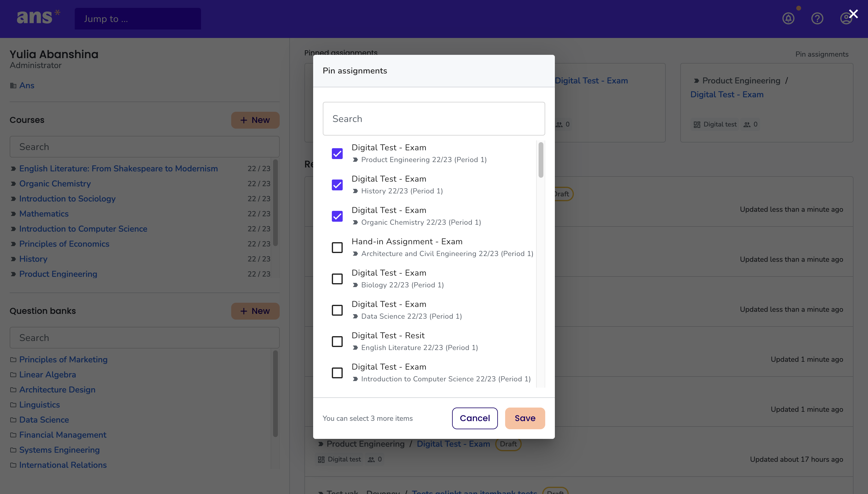Focus the Search field in Pin assignments dialog

(x=434, y=119)
